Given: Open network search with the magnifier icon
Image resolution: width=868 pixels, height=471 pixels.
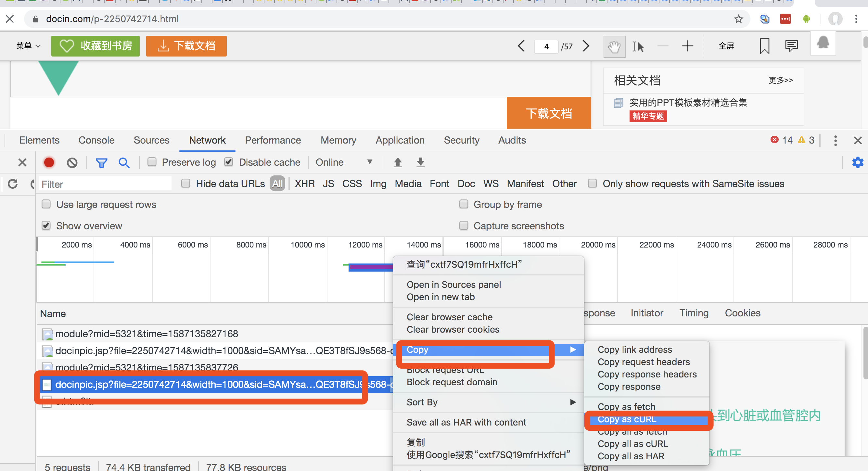Looking at the screenshot, I should (124, 162).
